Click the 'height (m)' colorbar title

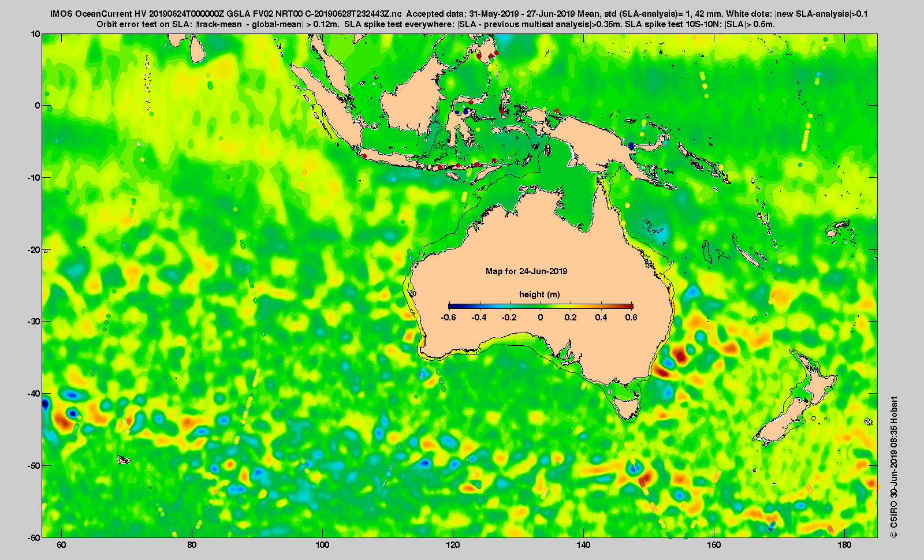[x=539, y=294]
